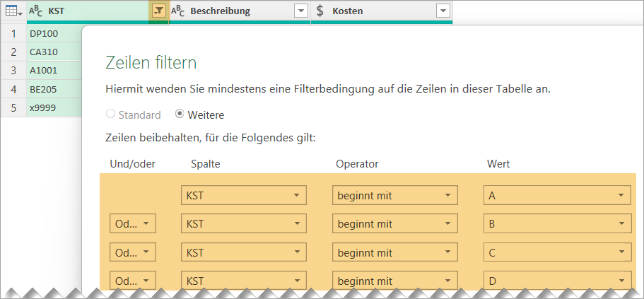Screen dimensions: 644x299
Task: Select the Kosten column header
Action: pos(382,11)
